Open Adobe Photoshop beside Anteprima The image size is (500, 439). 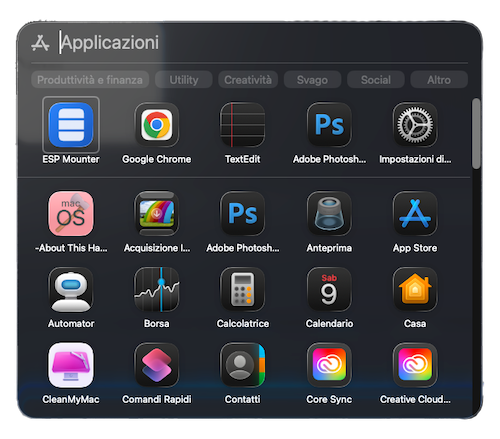coord(243,214)
